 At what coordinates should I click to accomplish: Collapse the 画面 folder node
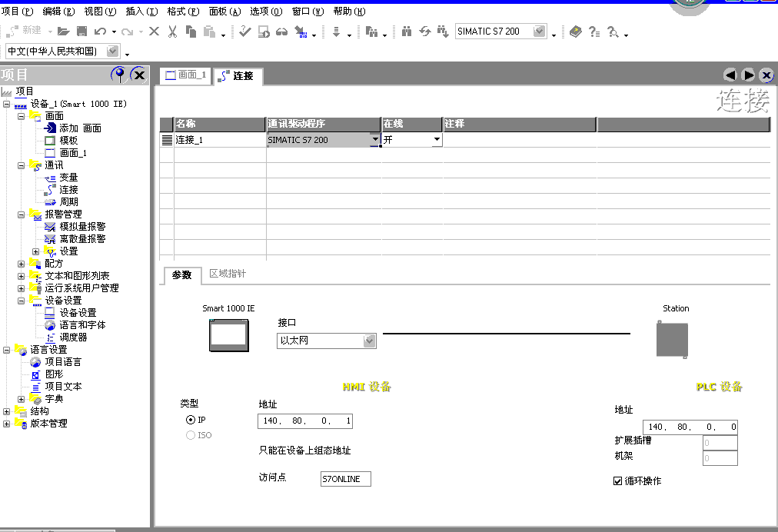[21, 116]
